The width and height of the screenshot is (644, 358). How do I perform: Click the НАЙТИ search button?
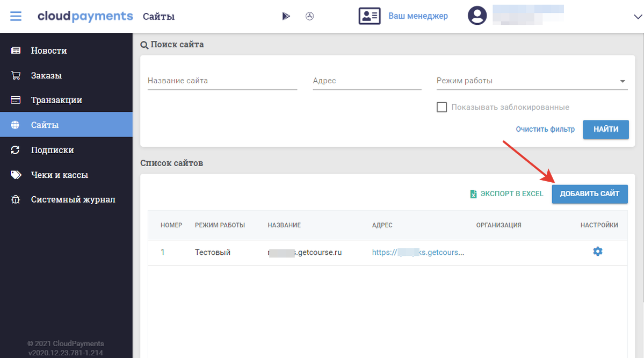tap(605, 130)
